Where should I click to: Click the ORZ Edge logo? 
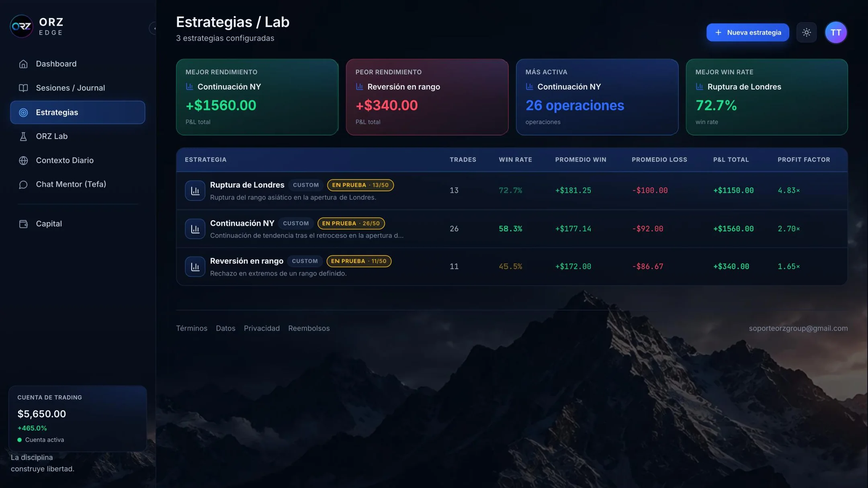(x=21, y=26)
